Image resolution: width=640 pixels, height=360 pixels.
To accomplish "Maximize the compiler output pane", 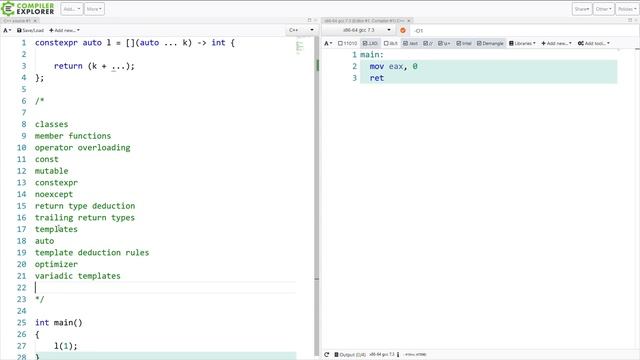I will click(630, 20).
